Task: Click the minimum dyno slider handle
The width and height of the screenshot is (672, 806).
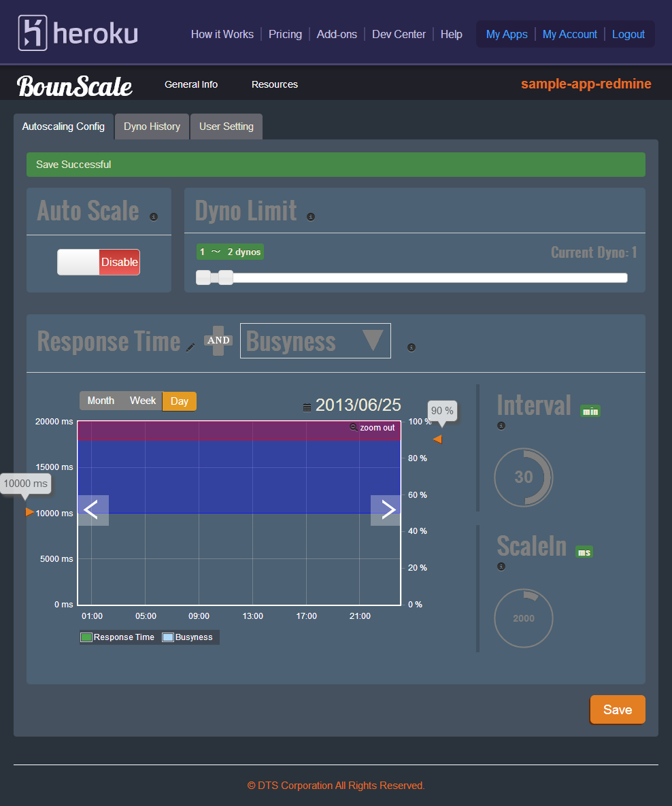Action: click(x=203, y=278)
